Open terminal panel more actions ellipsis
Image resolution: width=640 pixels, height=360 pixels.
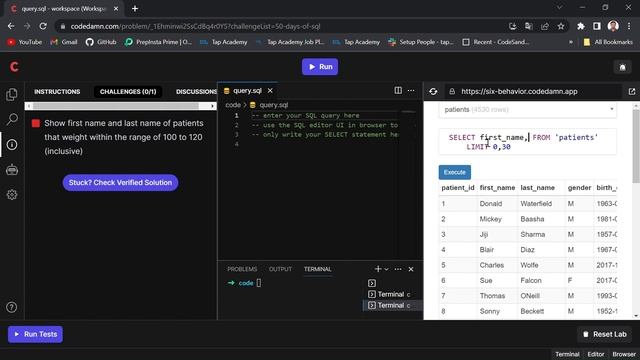click(x=398, y=269)
